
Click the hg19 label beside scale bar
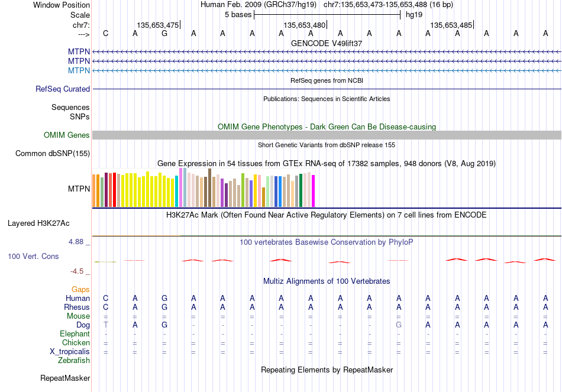[x=414, y=15]
